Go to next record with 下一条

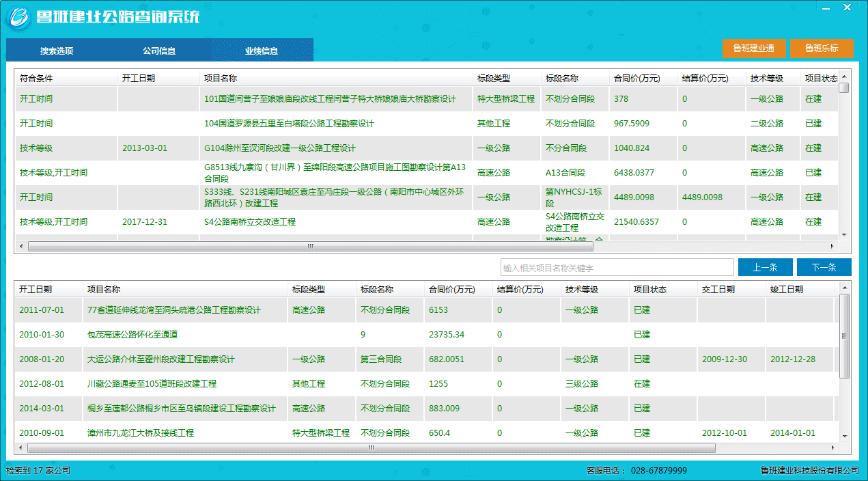pyautogui.click(x=824, y=267)
